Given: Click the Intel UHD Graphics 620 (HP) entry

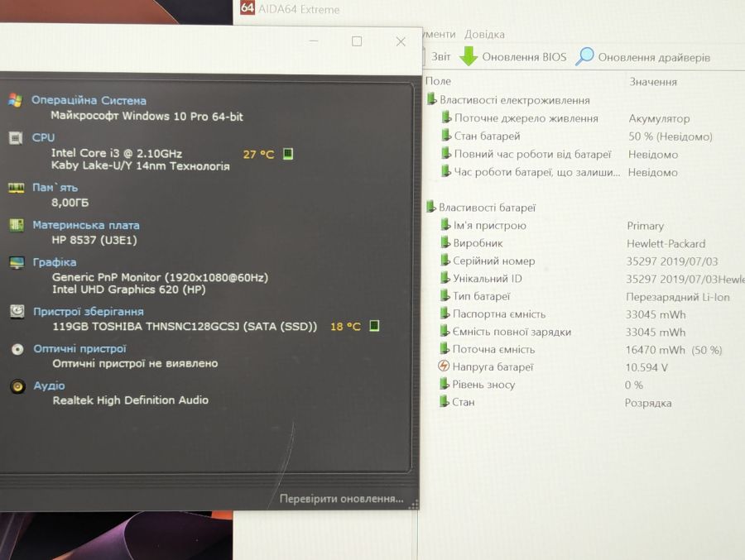Looking at the screenshot, I should [129, 290].
